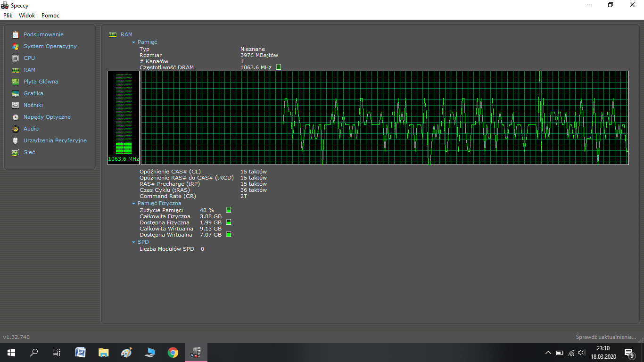Open the Grafika display icon
Viewport: 644px width, 362px height.
16,93
